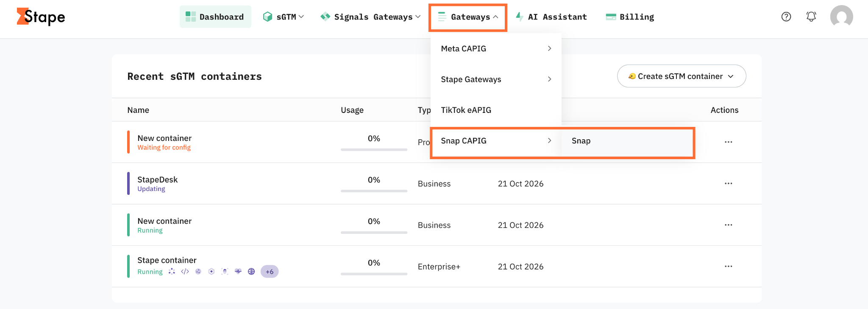Click the Actions column header
This screenshot has height=309, width=868.
point(724,110)
